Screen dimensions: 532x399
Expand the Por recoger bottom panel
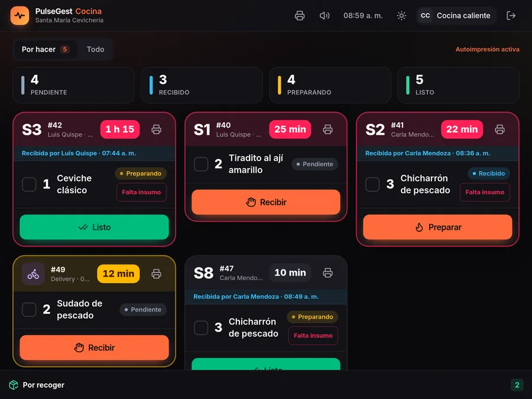[x=266, y=385]
